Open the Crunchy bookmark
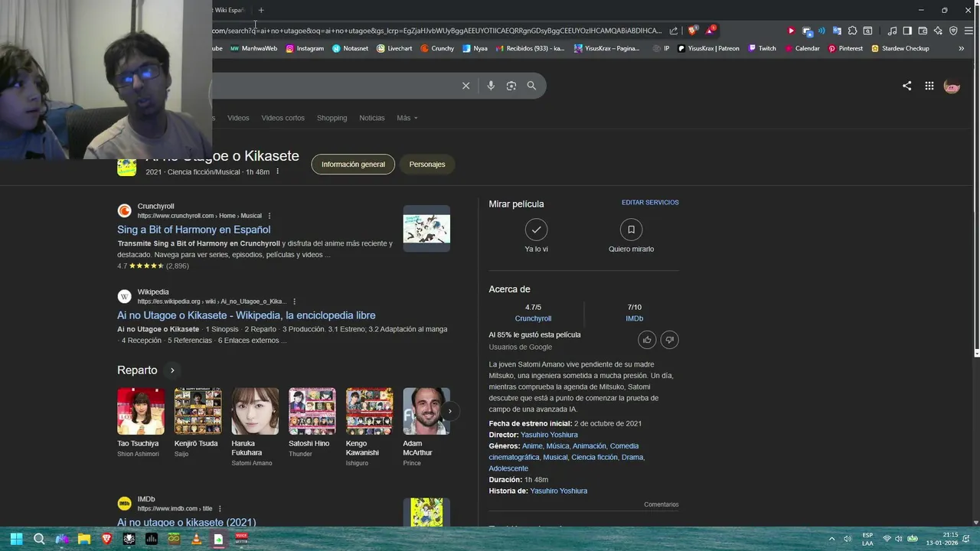The height and width of the screenshot is (551, 980). [x=436, y=48]
